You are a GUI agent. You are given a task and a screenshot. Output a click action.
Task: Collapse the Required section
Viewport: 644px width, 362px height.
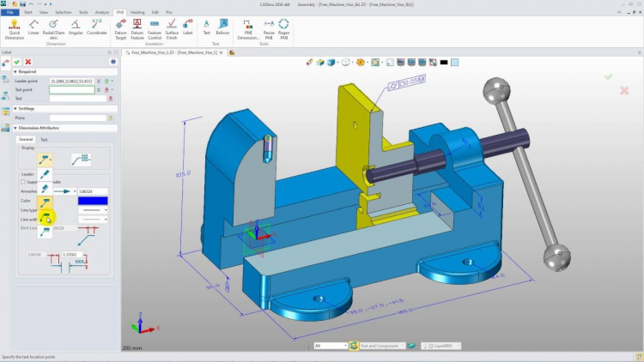tap(15, 72)
